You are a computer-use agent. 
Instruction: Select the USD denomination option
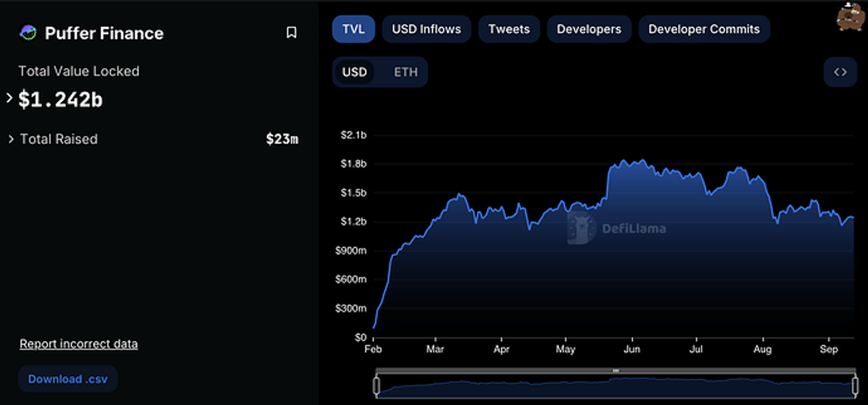[x=354, y=72]
